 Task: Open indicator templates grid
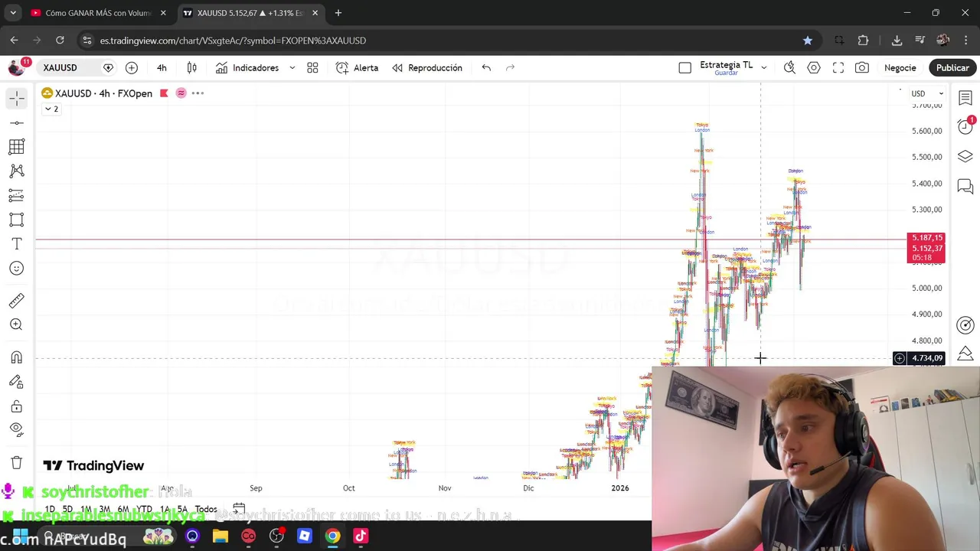coord(312,67)
